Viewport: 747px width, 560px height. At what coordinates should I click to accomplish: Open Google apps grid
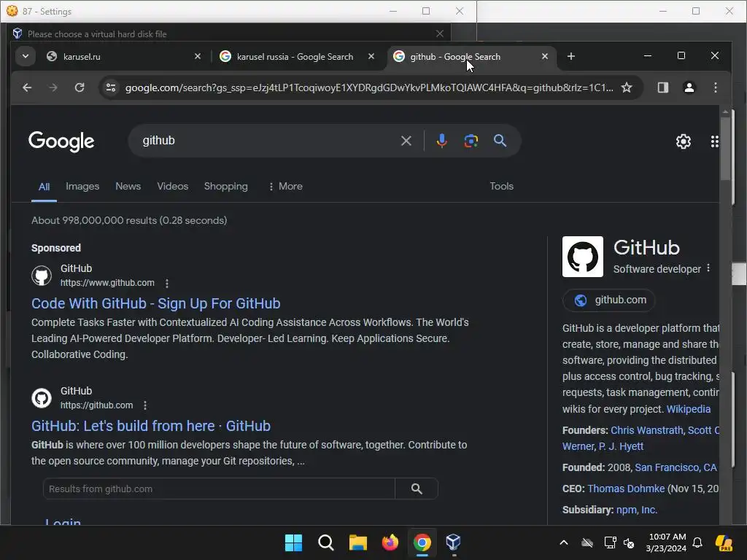pos(714,141)
